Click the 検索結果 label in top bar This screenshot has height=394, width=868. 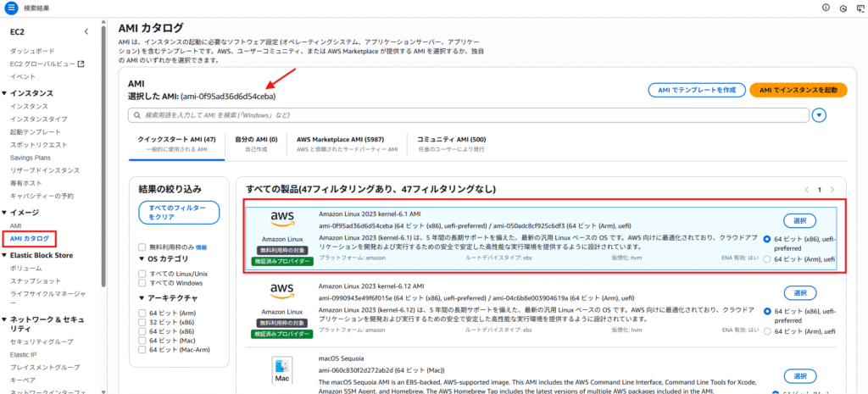[x=36, y=8]
